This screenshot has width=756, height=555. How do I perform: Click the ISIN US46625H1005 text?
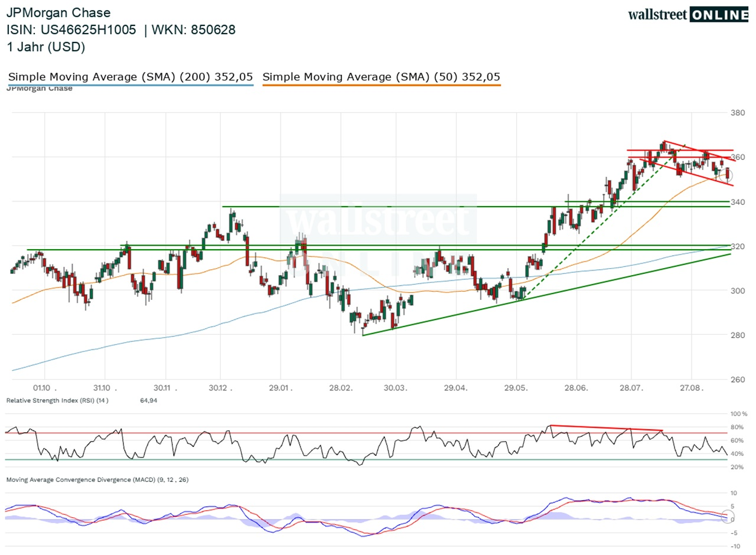tap(71, 30)
